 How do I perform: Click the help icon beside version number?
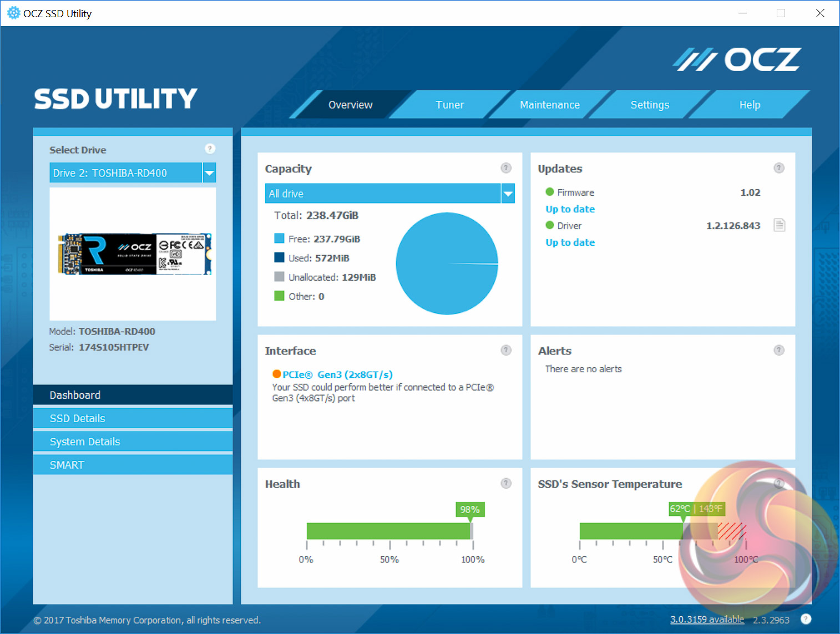pyautogui.click(x=806, y=619)
